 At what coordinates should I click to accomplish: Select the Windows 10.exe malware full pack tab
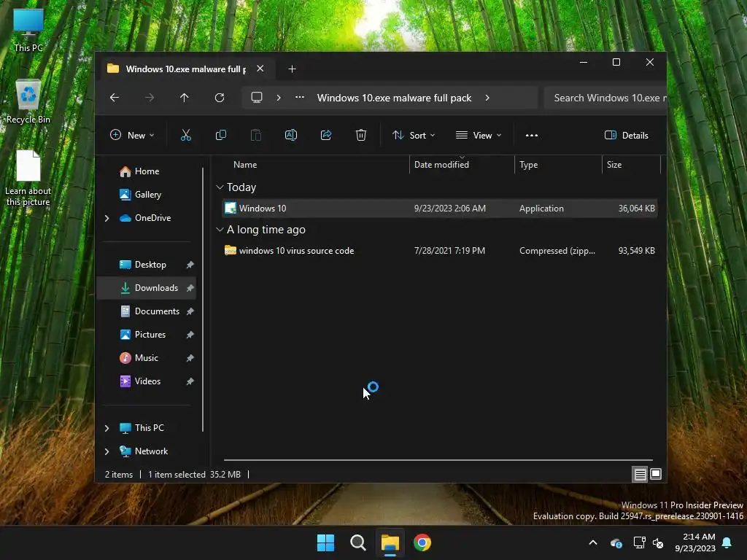(186, 69)
